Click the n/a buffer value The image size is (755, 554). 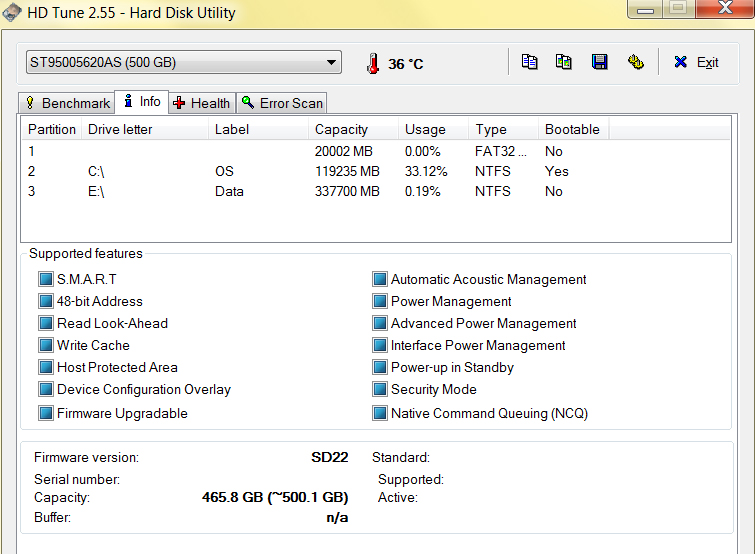pyautogui.click(x=337, y=517)
